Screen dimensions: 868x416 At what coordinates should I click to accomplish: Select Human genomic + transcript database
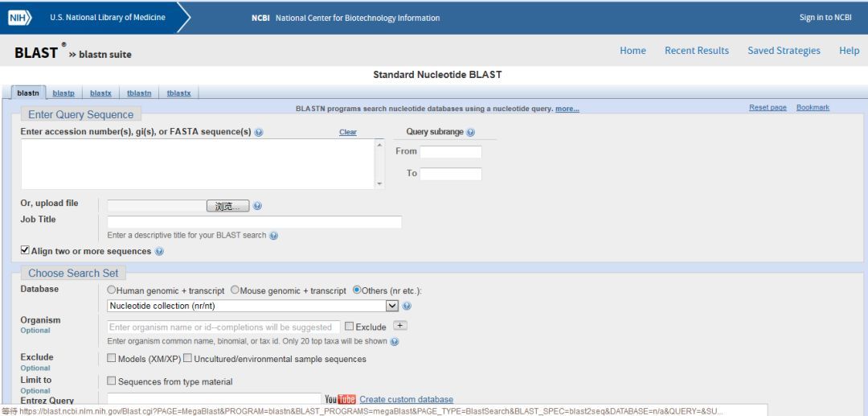112,290
